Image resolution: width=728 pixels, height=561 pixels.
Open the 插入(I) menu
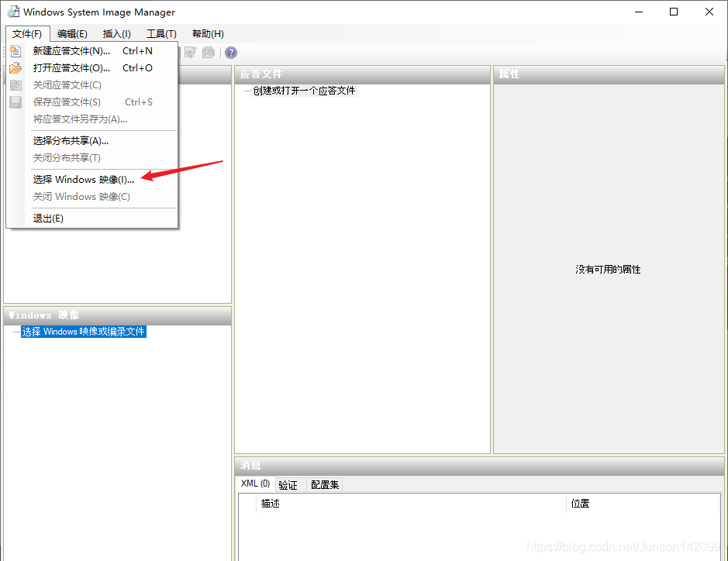point(116,34)
